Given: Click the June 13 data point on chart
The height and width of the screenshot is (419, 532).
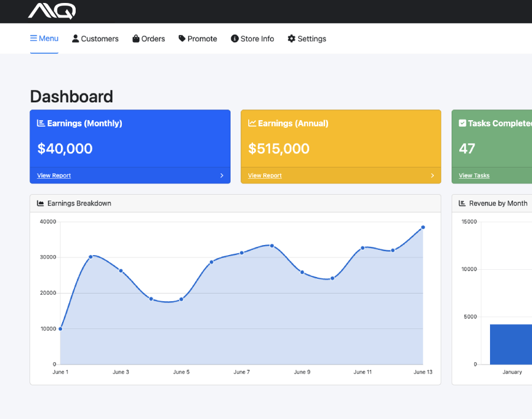Looking at the screenshot, I should tap(423, 227).
